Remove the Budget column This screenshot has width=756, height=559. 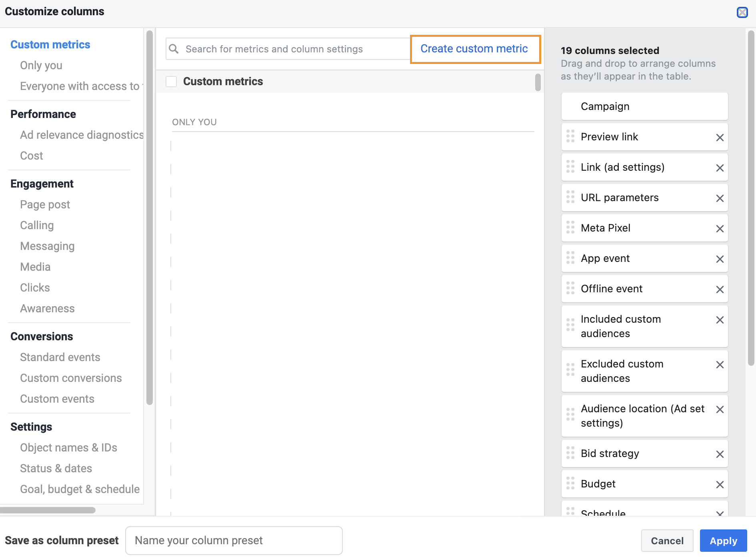(x=720, y=484)
